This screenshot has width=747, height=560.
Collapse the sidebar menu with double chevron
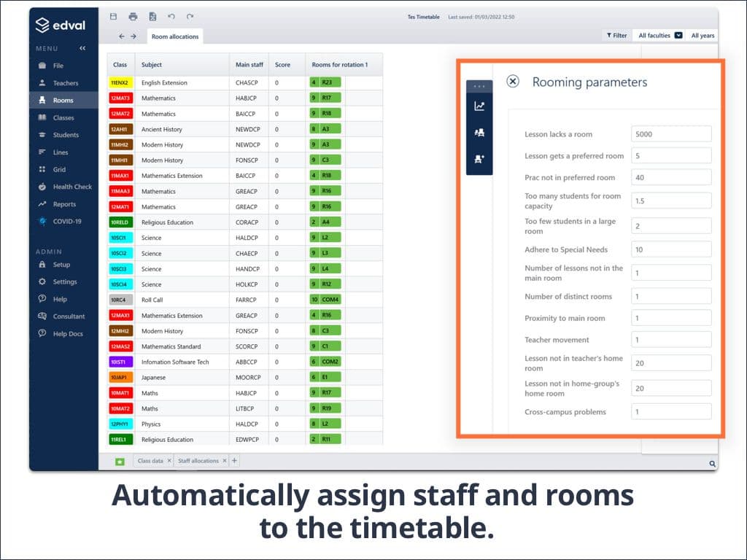(82, 48)
